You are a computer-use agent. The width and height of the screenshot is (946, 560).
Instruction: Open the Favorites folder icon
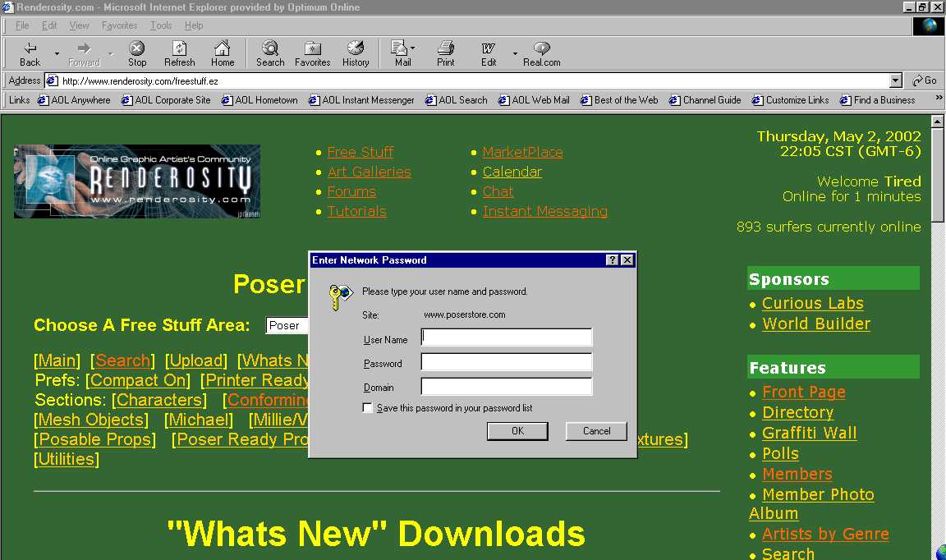click(312, 48)
